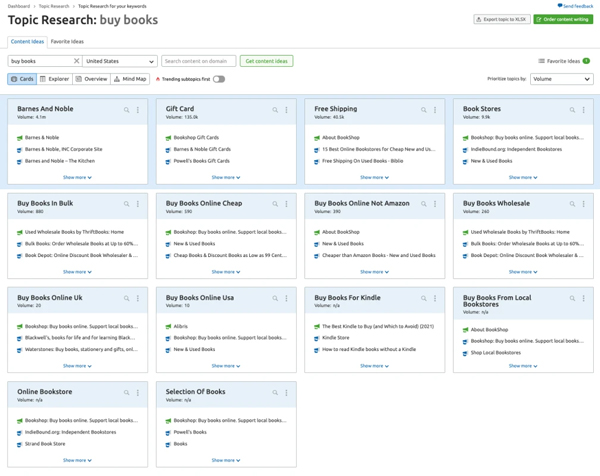Click the Get content ideas button
This screenshot has width=600, height=476.
[x=266, y=61]
